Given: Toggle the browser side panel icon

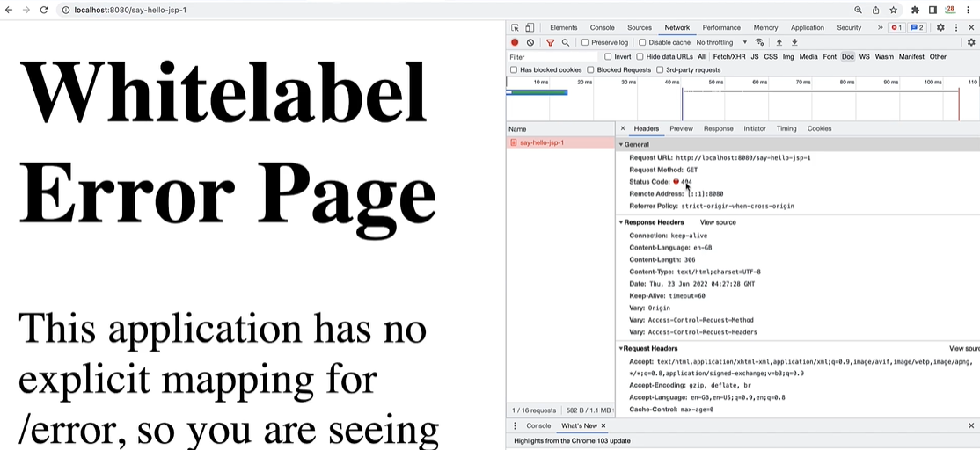Looking at the screenshot, I should (932, 10).
